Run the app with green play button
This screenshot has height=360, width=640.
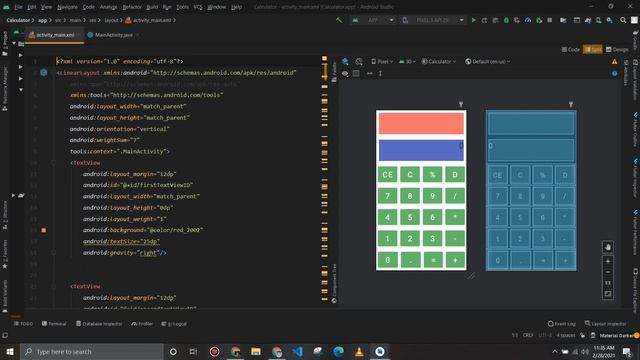473,20
